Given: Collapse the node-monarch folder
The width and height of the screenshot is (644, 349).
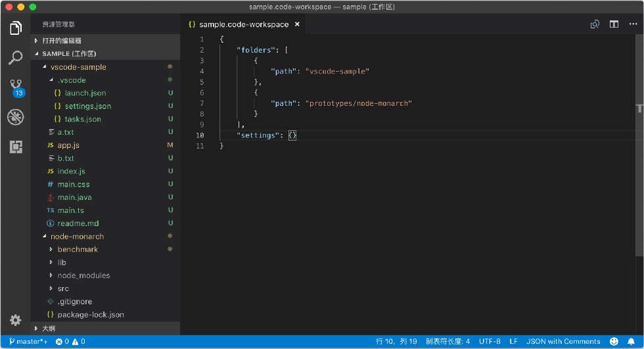Looking at the screenshot, I should tap(45, 236).
